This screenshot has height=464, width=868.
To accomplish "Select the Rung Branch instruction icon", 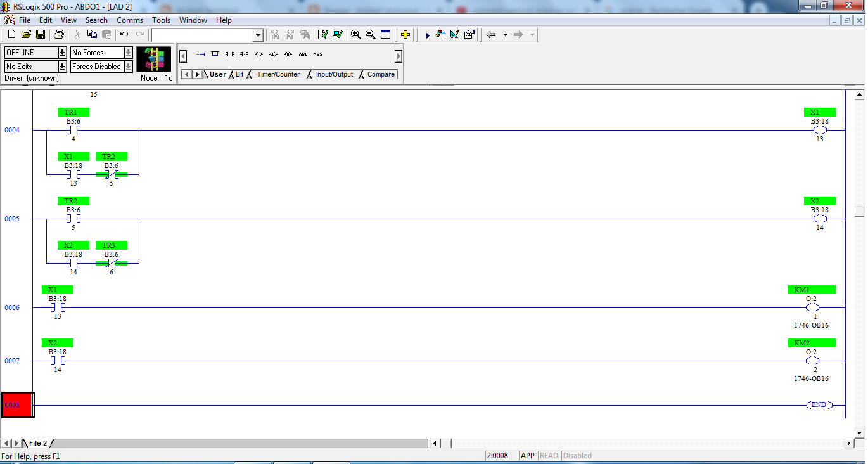I will click(x=214, y=54).
